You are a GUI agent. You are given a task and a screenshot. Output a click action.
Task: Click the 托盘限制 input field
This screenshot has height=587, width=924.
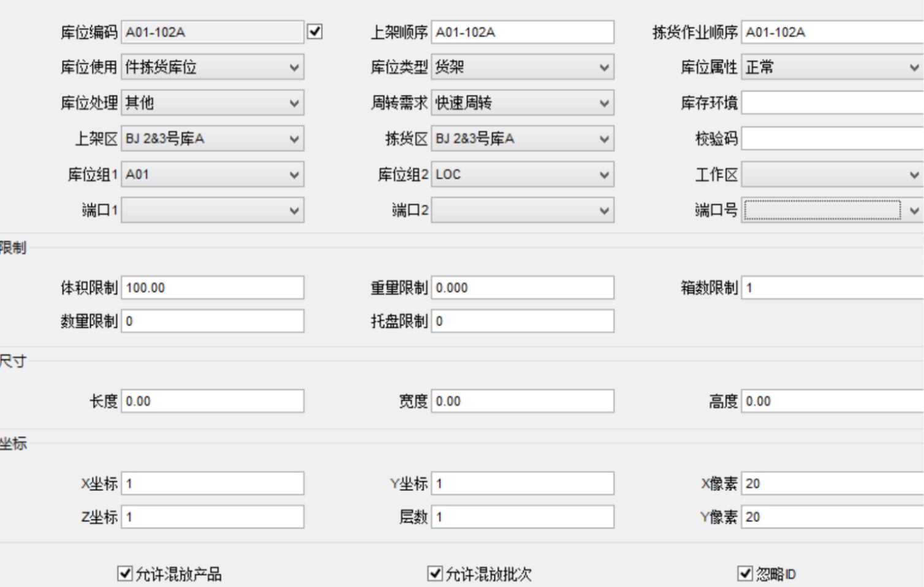click(523, 321)
